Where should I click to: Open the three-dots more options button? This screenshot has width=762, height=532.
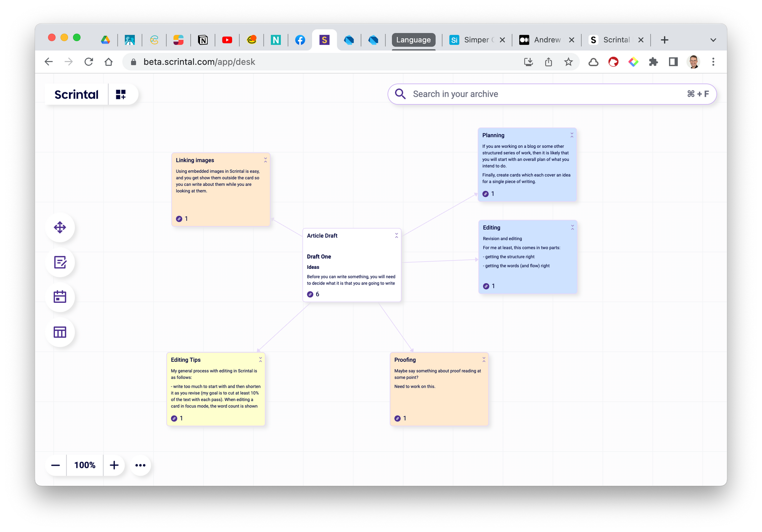(140, 465)
